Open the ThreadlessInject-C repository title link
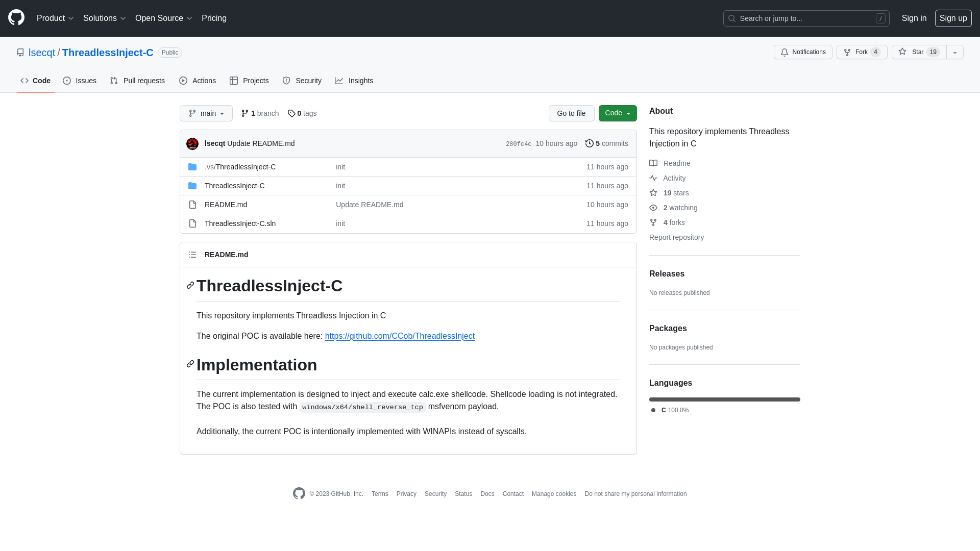 108,53
